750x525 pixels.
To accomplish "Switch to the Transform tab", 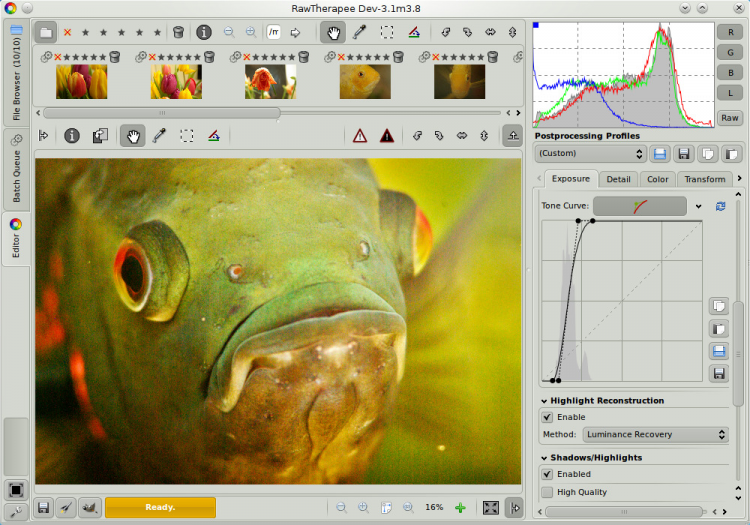I will click(x=705, y=179).
